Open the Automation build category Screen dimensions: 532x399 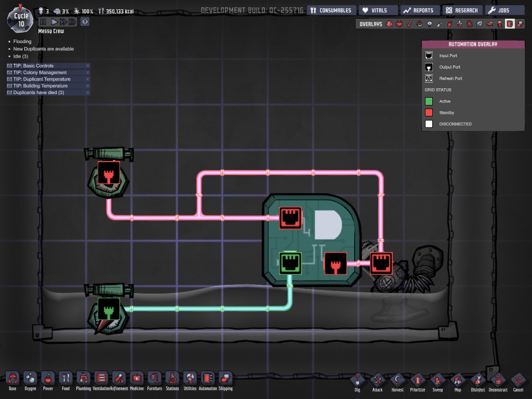point(208,379)
